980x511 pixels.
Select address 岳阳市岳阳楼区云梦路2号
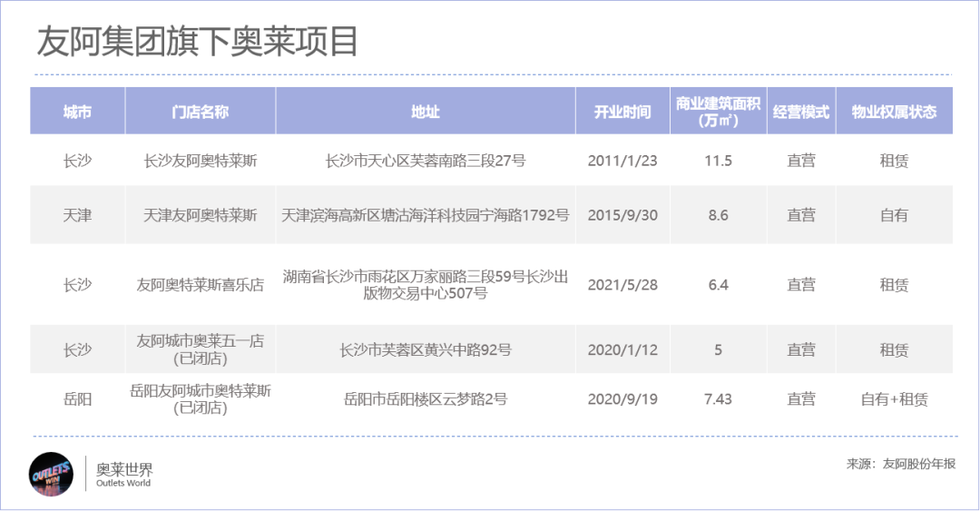coord(426,399)
